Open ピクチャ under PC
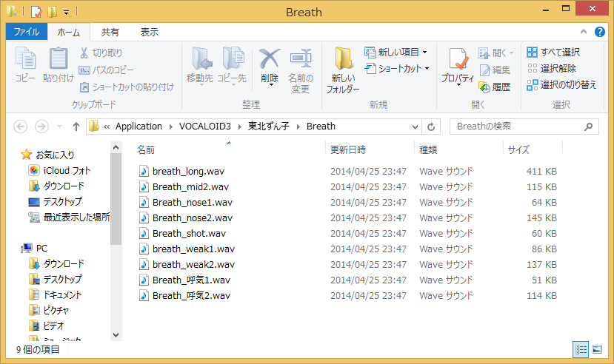 point(49,311)
